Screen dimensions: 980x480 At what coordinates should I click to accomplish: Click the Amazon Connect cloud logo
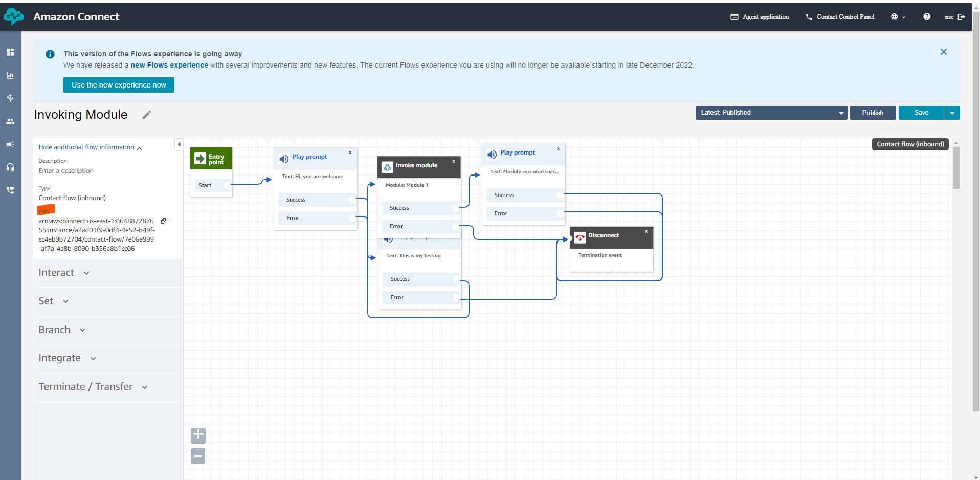point(13,17)
